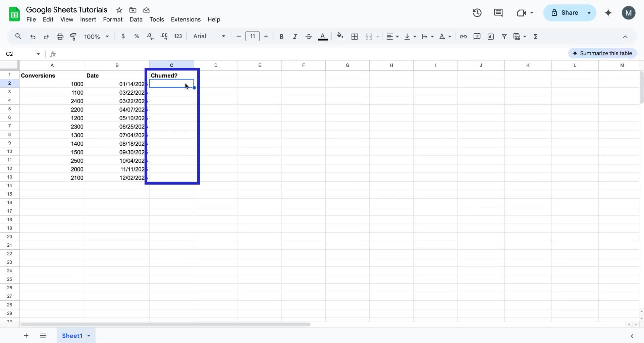Viewport: 644px width, 343px height.
Task: Click the Summarize this table button
Action: pos(602,53)
